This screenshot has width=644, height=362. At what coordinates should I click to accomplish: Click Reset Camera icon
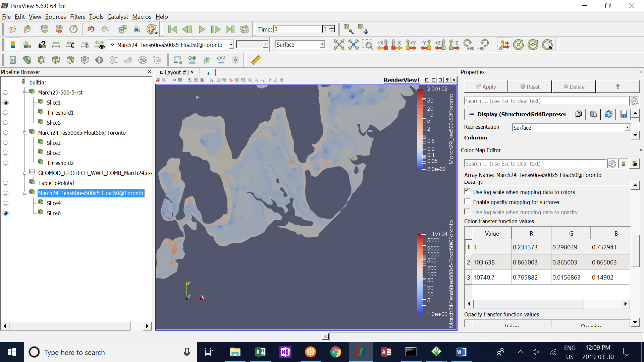pos(339,45)
